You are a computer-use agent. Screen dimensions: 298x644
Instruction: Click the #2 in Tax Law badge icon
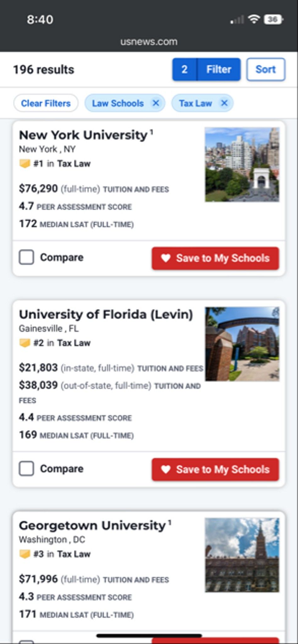[x=25, y=343]
